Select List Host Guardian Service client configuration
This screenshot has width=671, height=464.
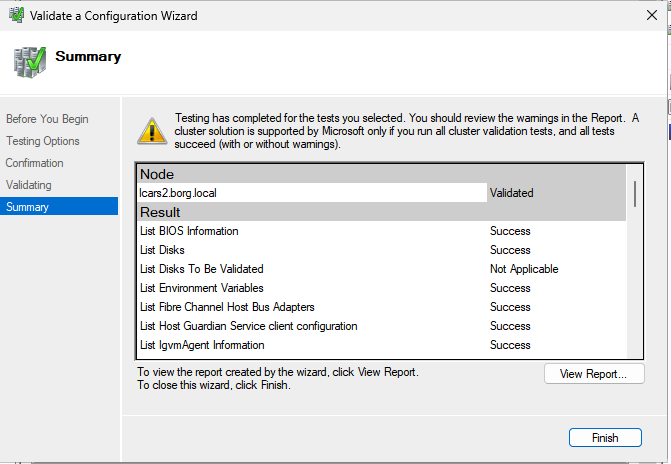(x=382, y=326)
